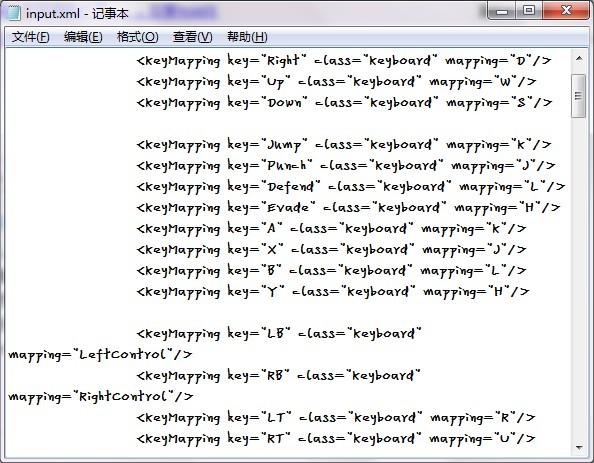
Task: Place cursor on the key="Evade" line
Action: (x=348, y=208)
